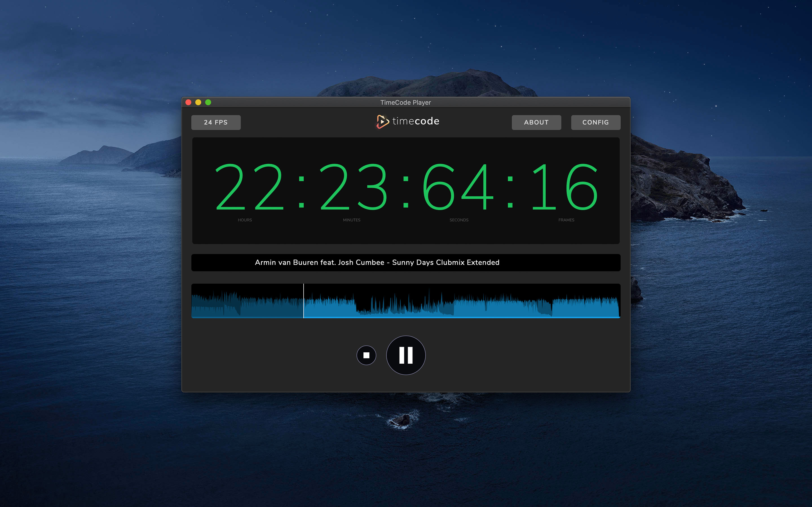Click the minutes digits in timecode display
This screenshot has width=812, height=507.
(353, 187)
